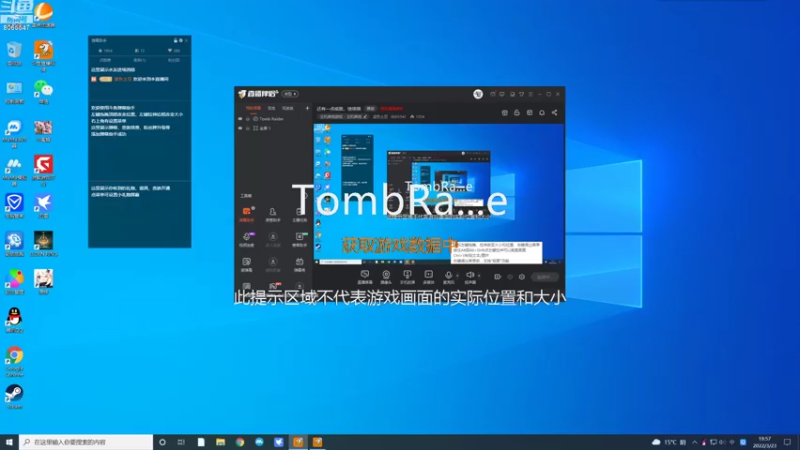
Task: Expand the microphone options arrow
Action: pos(457,276)
